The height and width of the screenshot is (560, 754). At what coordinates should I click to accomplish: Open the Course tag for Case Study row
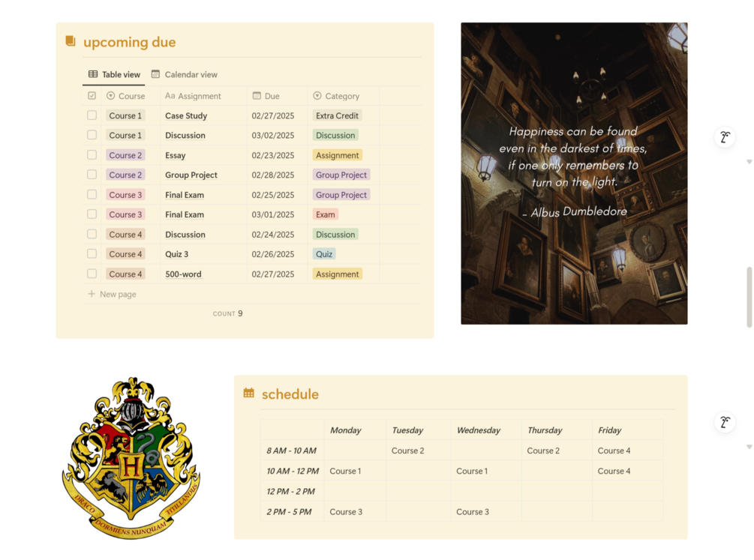(x=125, y=115)
